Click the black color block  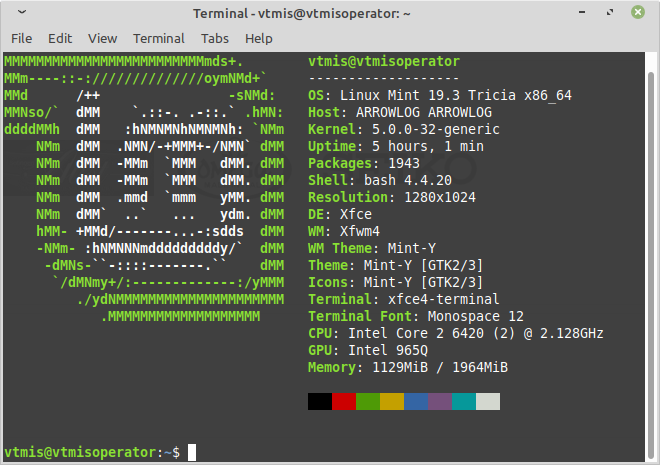320,401
